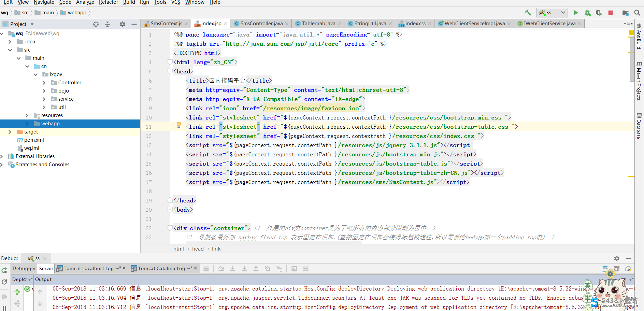Screen dimensions: 644x311
Task: Rerun the ss debug session
Action: pyautogui.click(x=4, y=270)
